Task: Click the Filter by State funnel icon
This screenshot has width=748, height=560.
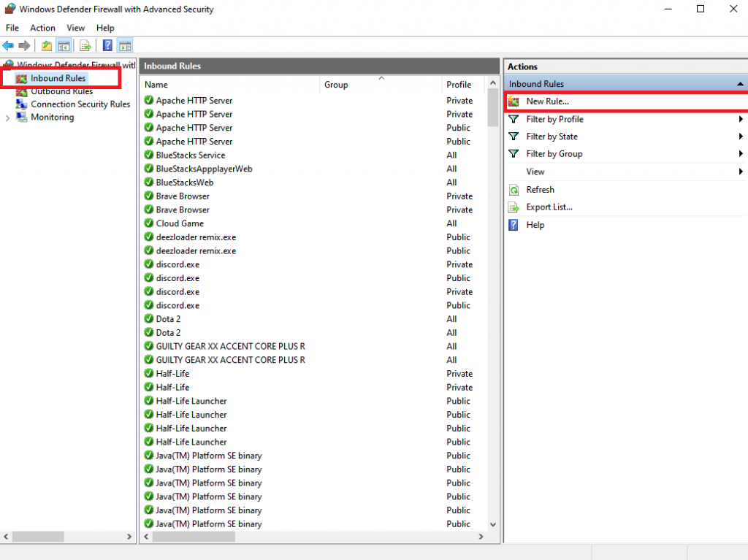Action: (x=514, y=137)
